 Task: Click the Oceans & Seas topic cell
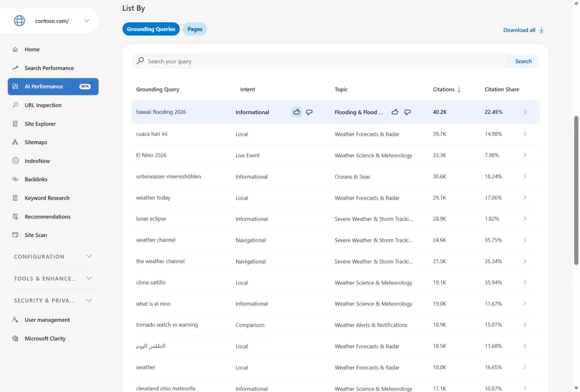352,176
